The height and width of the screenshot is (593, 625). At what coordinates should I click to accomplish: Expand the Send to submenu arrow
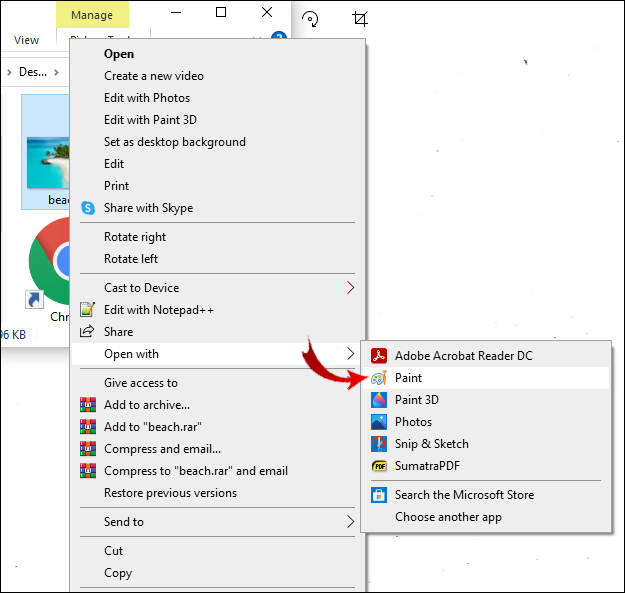(350, 521)
